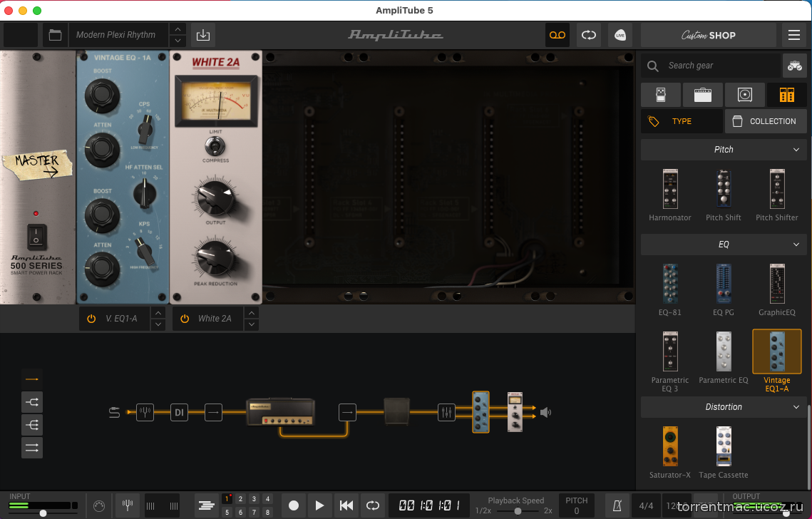Show cabinet speaker gear category
Screen dimensions: 812x519
(745, 95)
